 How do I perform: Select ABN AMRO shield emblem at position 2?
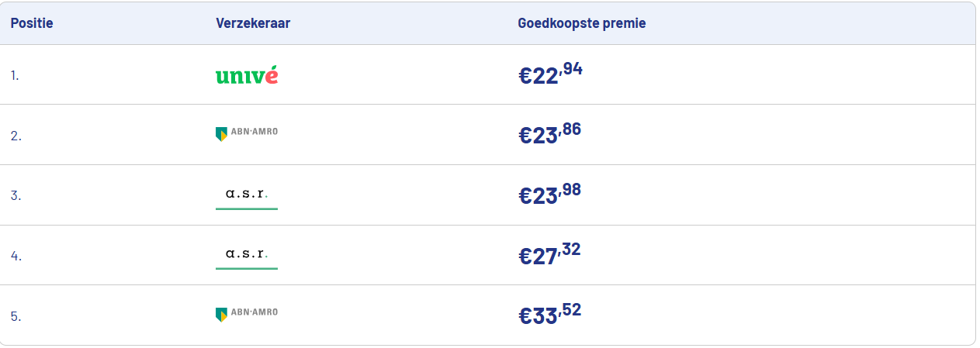click(x=221, y=134)
